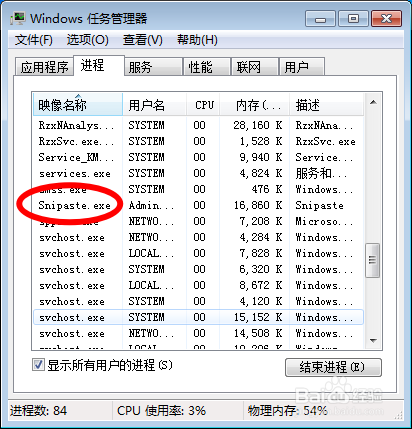Open the 用户 tab
Image resolution: width=412 pixels, height=429 pixels.
point(302,67)
